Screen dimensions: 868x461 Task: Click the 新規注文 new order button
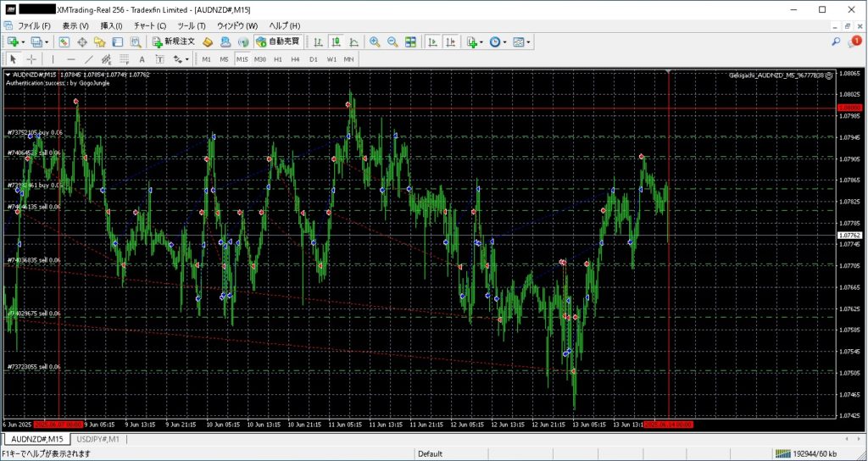[x=174, y=42]
